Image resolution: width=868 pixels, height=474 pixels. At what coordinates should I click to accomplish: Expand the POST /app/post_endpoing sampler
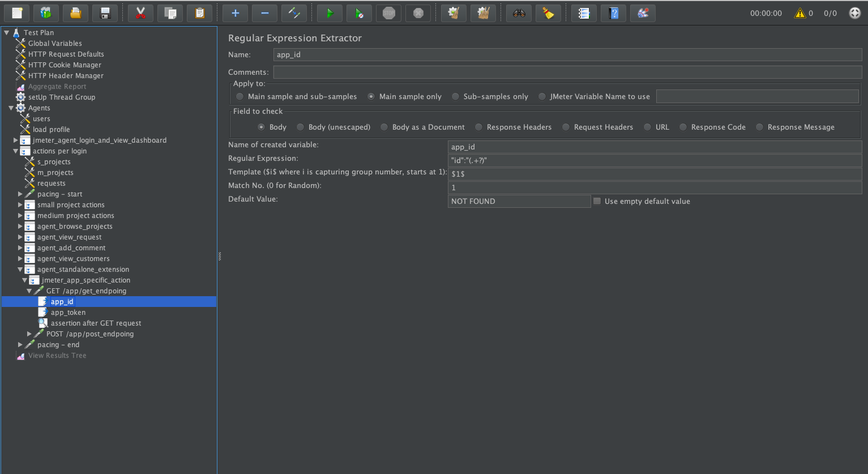click(29, 334)
